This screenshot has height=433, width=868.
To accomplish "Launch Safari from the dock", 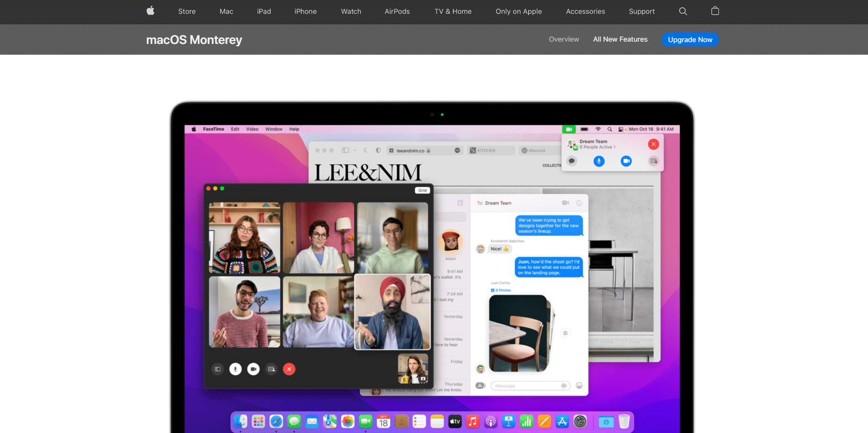I will coord(276,422).
